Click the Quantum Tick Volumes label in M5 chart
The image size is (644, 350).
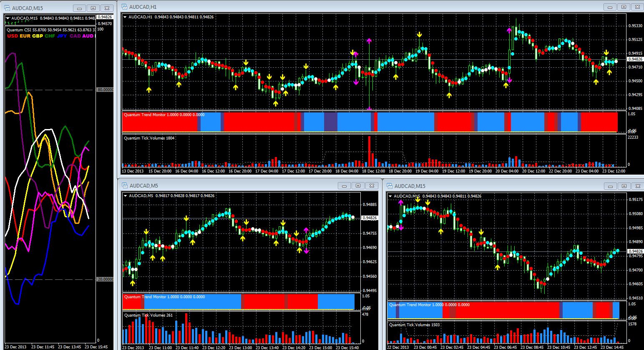point(144,315)
